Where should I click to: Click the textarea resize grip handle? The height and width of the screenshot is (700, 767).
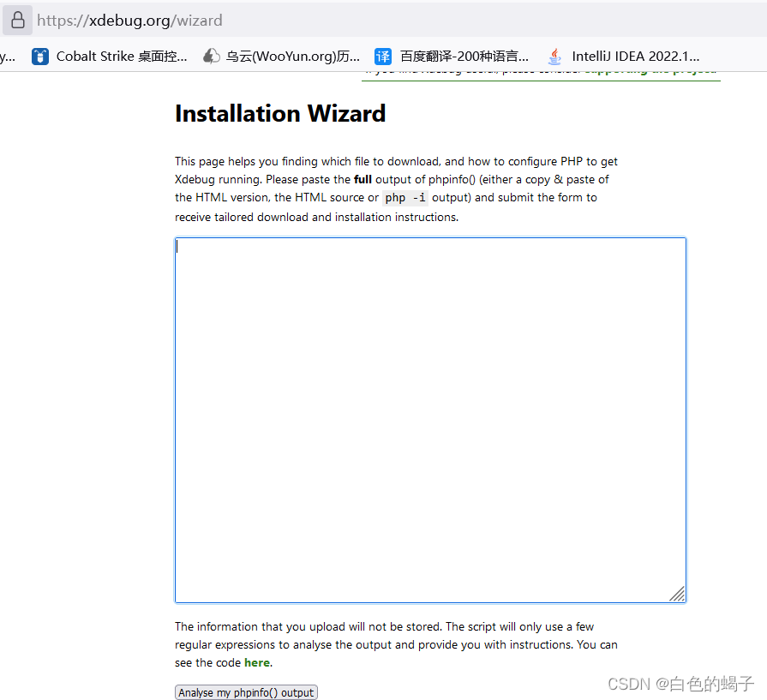click(x=678, y=594)
